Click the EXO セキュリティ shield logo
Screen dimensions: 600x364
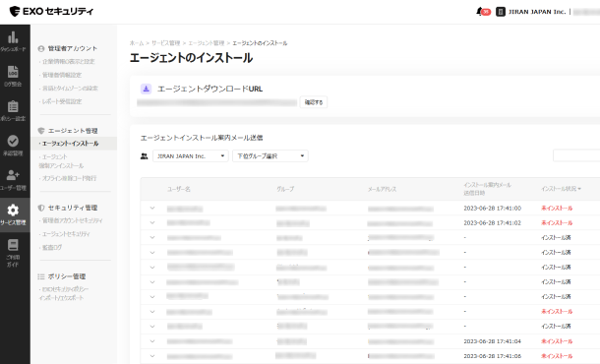[x=15, y=11]
